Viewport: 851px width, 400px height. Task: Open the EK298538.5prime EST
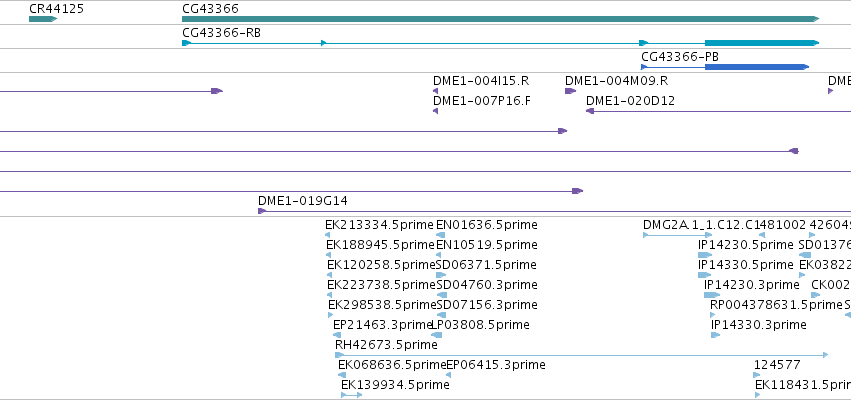(x=383, y=305)
